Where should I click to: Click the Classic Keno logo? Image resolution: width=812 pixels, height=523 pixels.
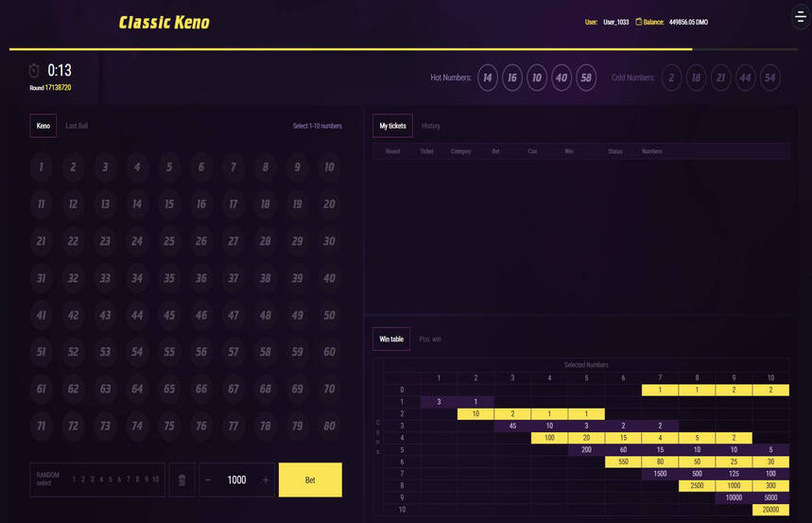[164, 23]
